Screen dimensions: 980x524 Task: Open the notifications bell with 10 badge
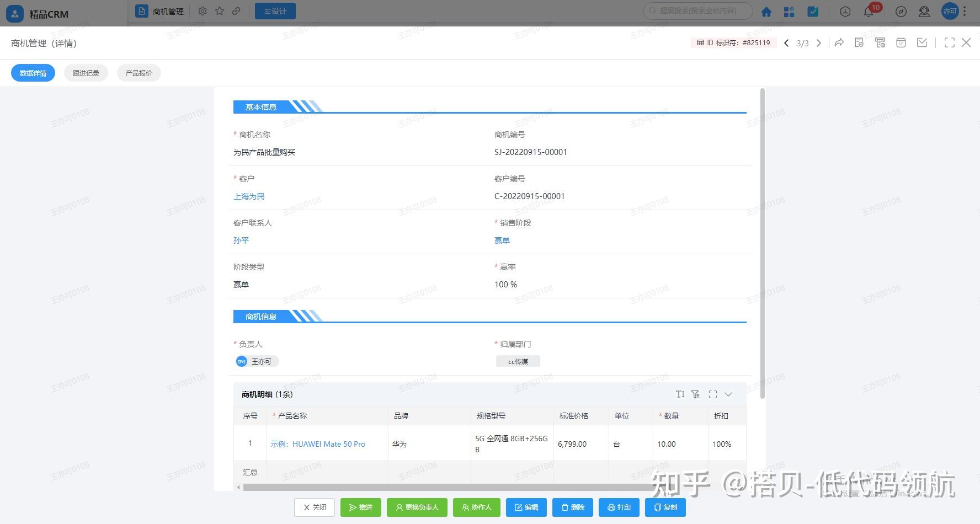869,11
